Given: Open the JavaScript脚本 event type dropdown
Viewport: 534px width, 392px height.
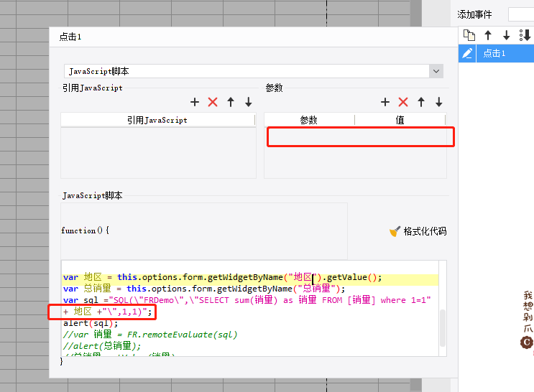Looking at the screenshot, I should [436, 71].
